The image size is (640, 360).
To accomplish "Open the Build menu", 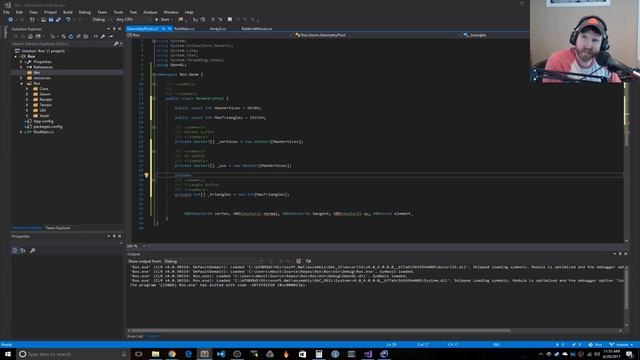I will click(x=68, y=12).
